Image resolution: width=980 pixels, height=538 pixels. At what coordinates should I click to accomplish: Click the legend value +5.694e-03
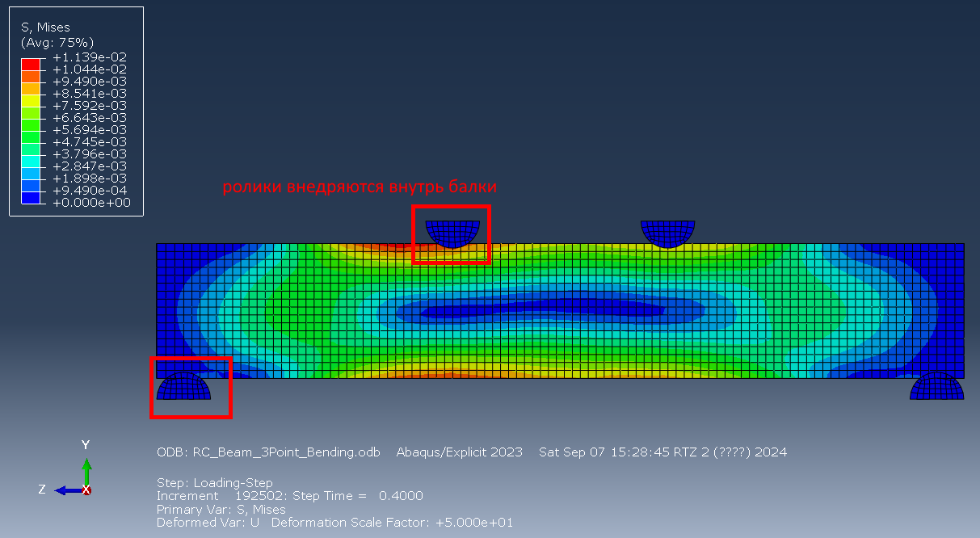(x=90, y=130)
